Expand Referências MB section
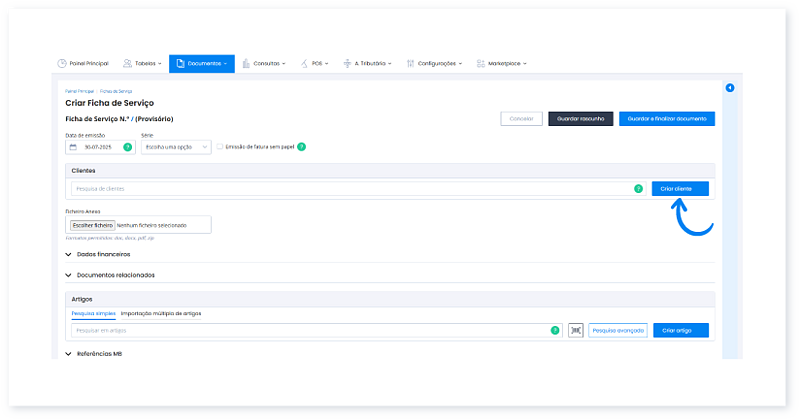Screen dimensions: 800x420 click(99, 354)
